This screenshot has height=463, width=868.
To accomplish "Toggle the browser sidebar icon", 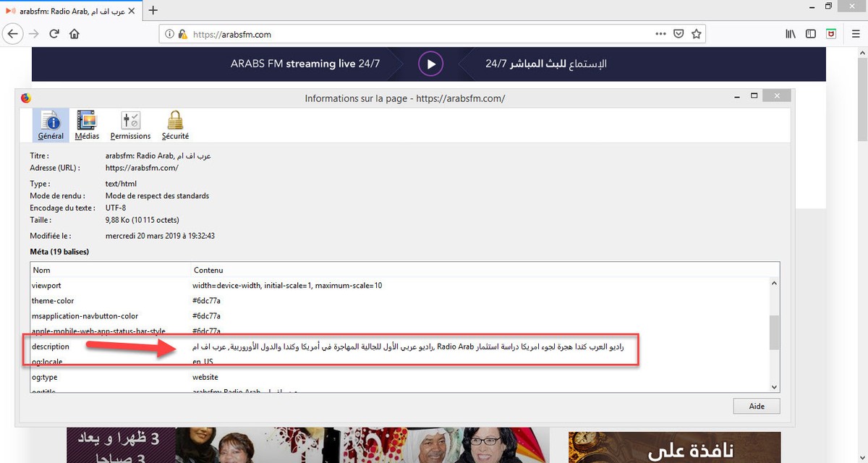I will [x=811, y=33].
